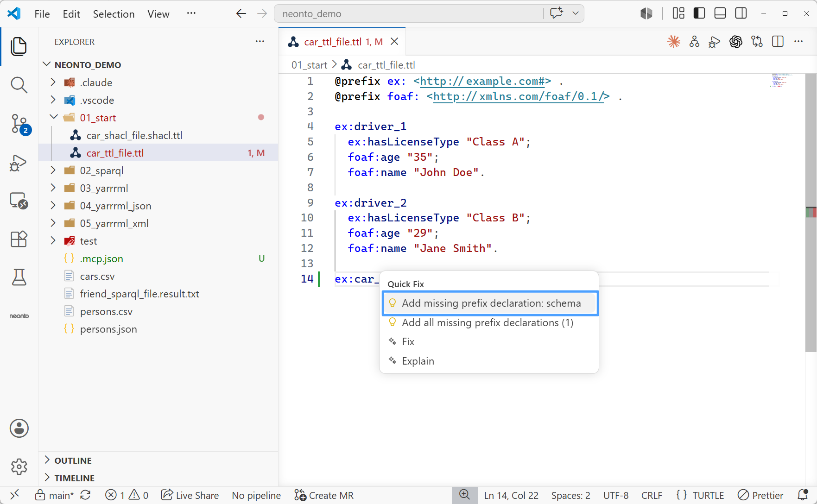Open the Manage settings gear

(x=19, y=466)
